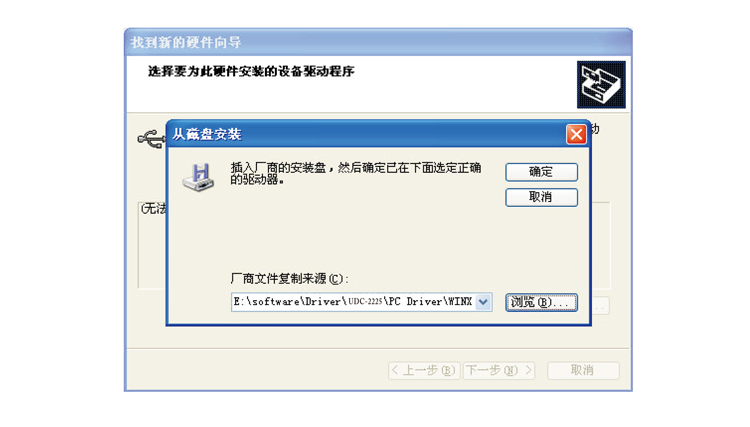The height and width of the screenshot is (427, 750).
Task: Click the hardware wizard icon at top right
Action: (601, 85)
